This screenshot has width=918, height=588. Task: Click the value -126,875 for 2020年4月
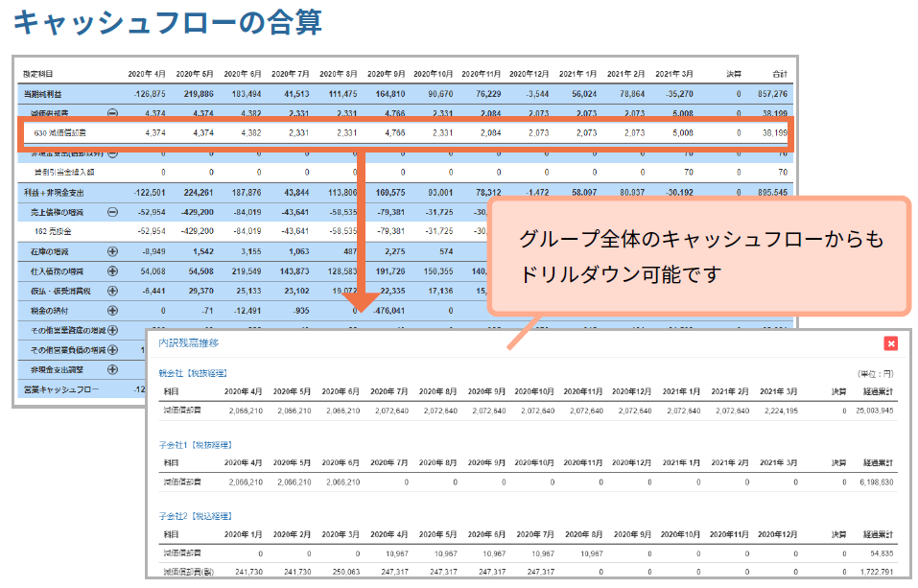click(x=150, y=94)
